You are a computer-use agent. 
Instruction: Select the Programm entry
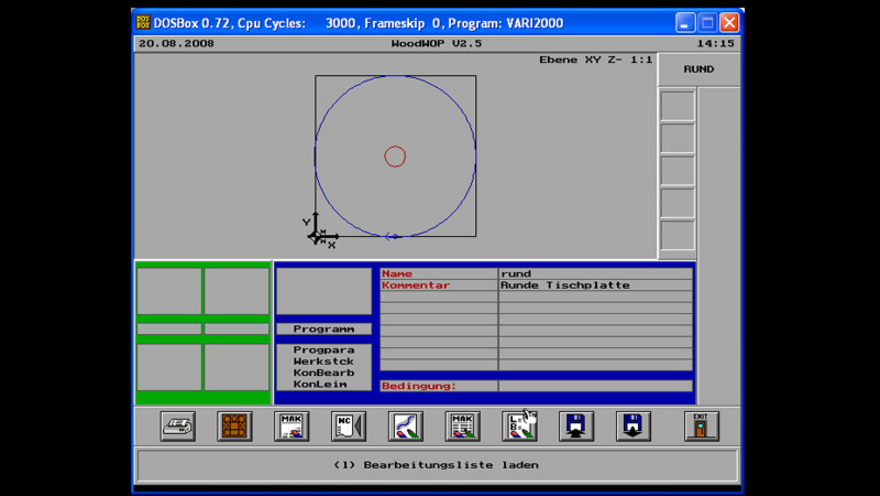pyautogui.click(x=324, y=329)
